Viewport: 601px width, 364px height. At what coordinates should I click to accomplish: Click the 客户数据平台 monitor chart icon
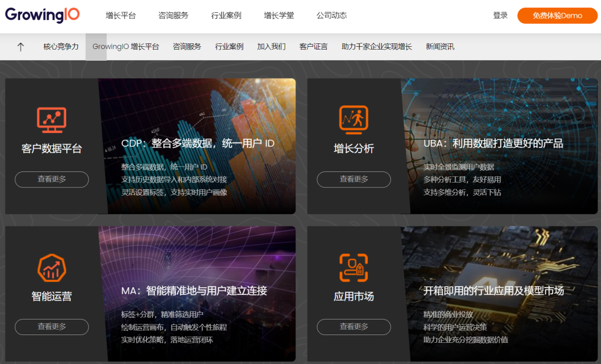pos(52,120)
